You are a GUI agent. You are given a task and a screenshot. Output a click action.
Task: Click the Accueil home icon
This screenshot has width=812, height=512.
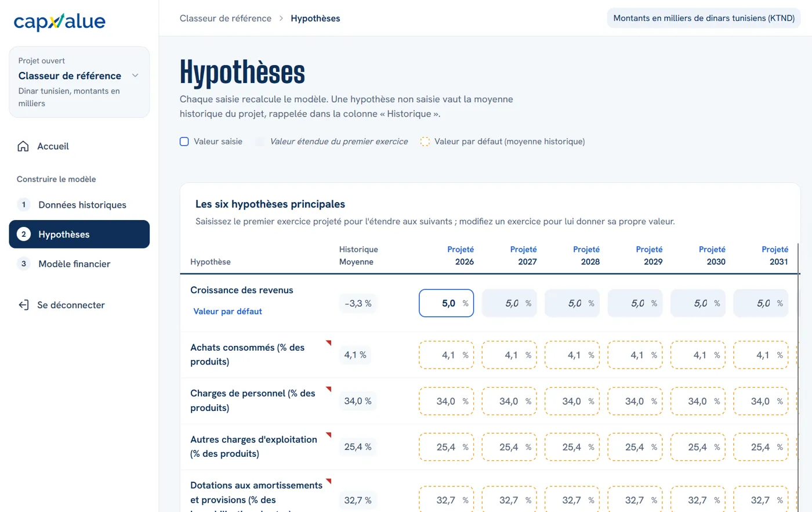pyautogui.click(x=23, y=146)
